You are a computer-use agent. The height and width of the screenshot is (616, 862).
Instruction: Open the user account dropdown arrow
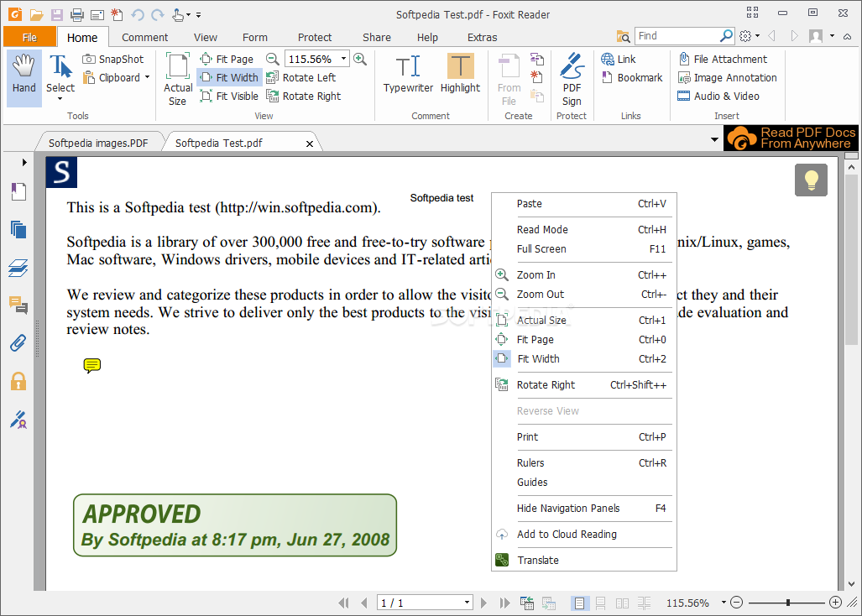pos(832,36)
